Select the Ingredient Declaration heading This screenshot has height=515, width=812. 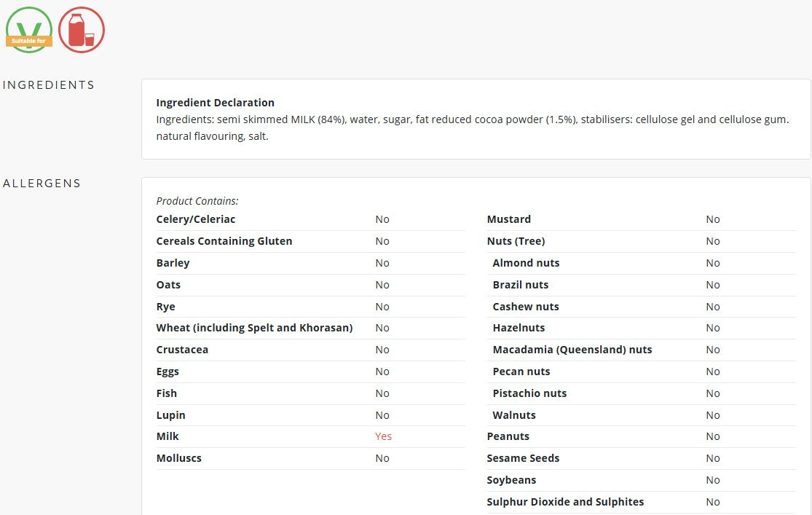click(216, 103)
